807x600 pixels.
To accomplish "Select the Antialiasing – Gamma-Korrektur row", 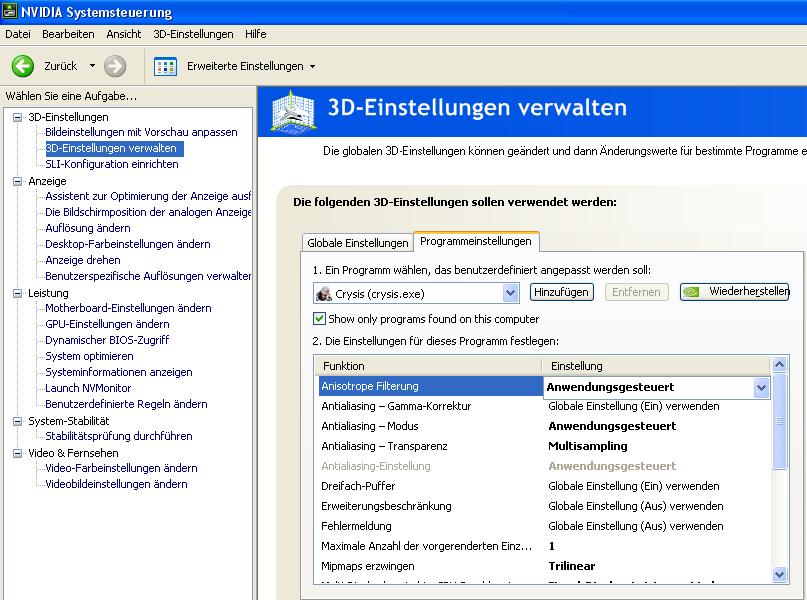I will (x=544, y=407).
